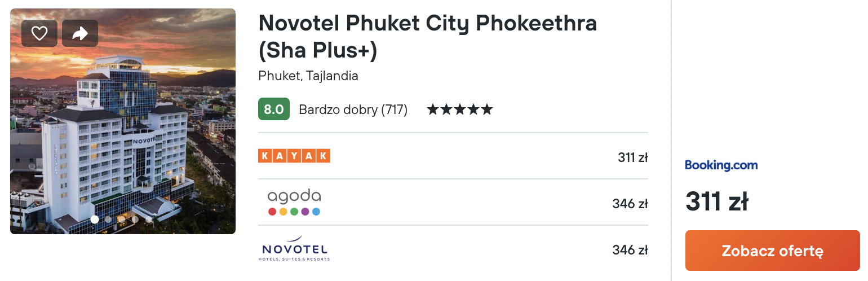Click the five-star rating icons
Screen dimensions: 868x281
[x=460, y=109]
